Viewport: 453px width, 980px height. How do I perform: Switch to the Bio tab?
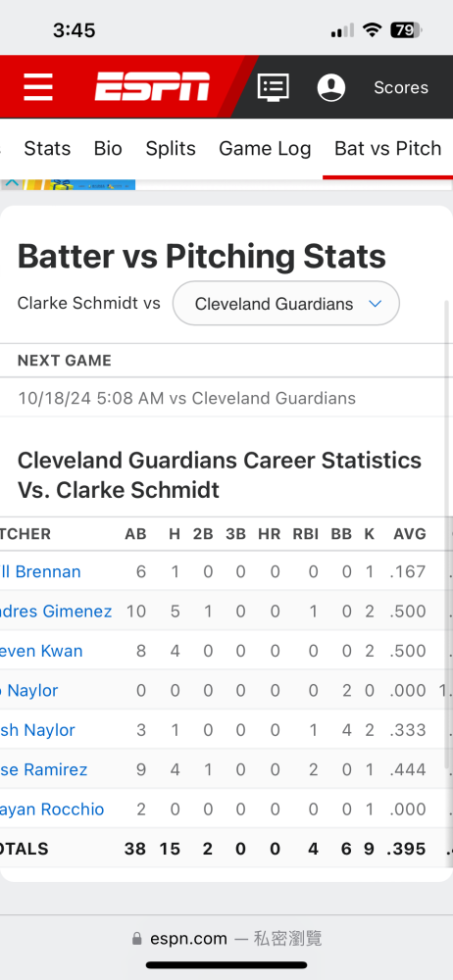pyautogui.click(x=108, y=148)
